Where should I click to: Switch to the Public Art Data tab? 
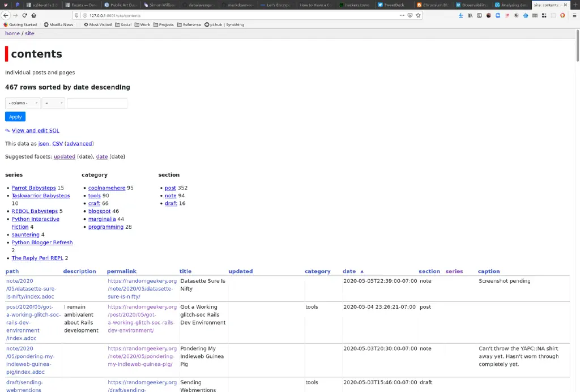(x=121, y=5)
